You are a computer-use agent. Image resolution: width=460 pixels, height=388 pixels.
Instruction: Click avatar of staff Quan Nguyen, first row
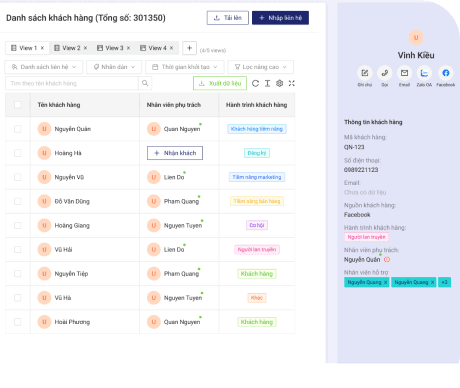coord(154,129)
